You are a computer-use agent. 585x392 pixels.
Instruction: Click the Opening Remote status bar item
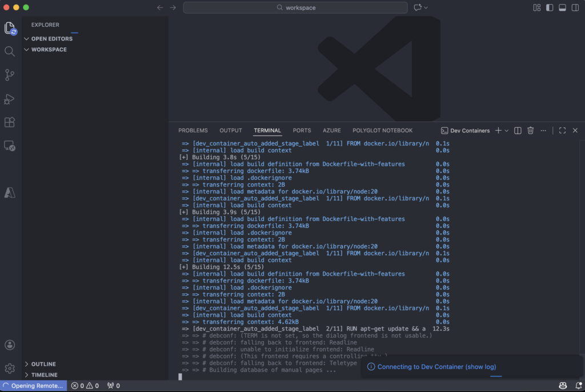pos(33,386)
